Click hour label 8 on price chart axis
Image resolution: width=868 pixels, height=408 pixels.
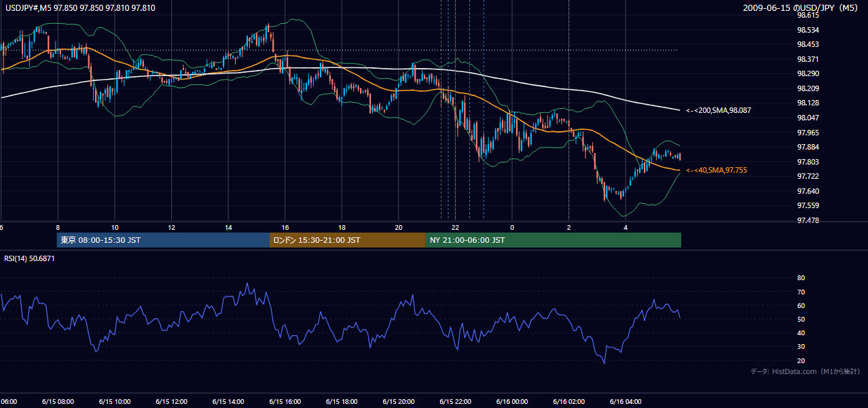tap(58, 227)
